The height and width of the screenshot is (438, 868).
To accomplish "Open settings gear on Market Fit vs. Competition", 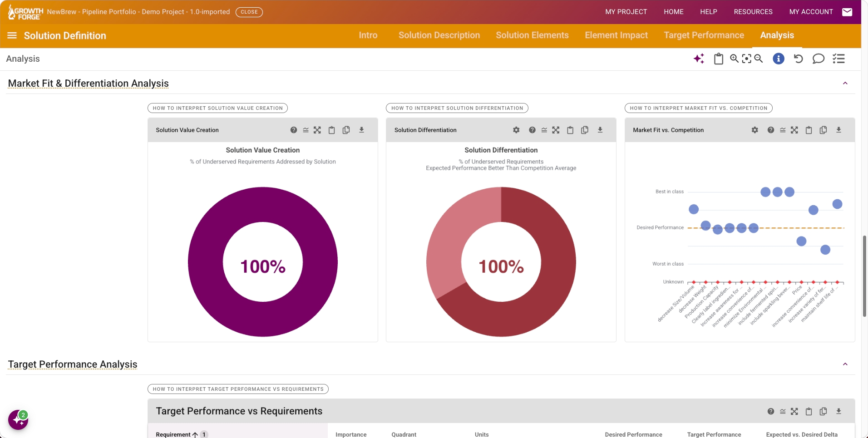I will 755,130.
